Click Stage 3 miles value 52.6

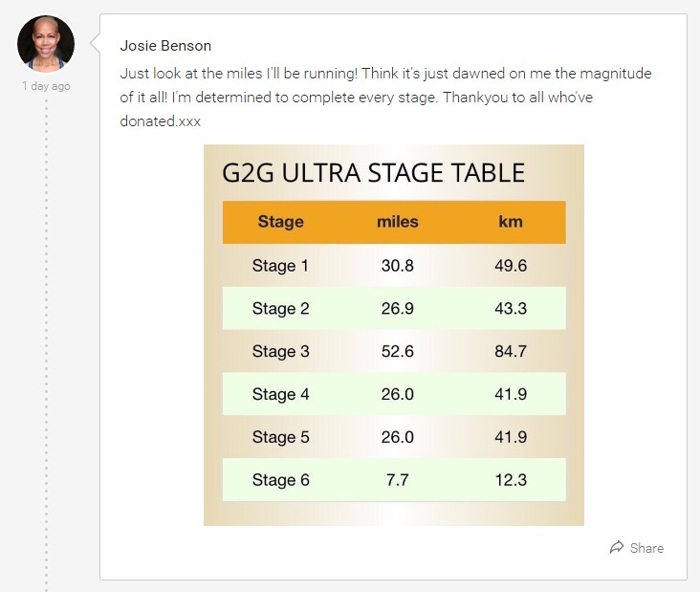click(397, 351)
